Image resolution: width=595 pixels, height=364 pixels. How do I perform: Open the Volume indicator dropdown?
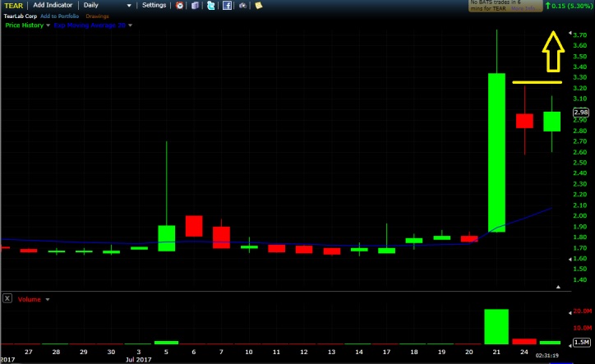click(x=47, y=300)
